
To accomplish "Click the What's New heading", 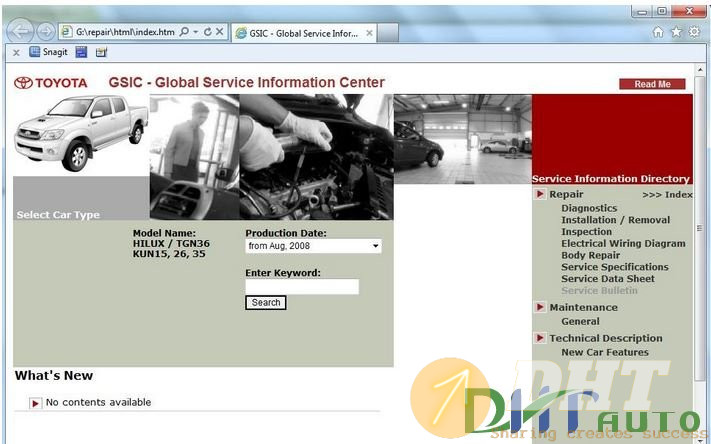I will [54, 376].
